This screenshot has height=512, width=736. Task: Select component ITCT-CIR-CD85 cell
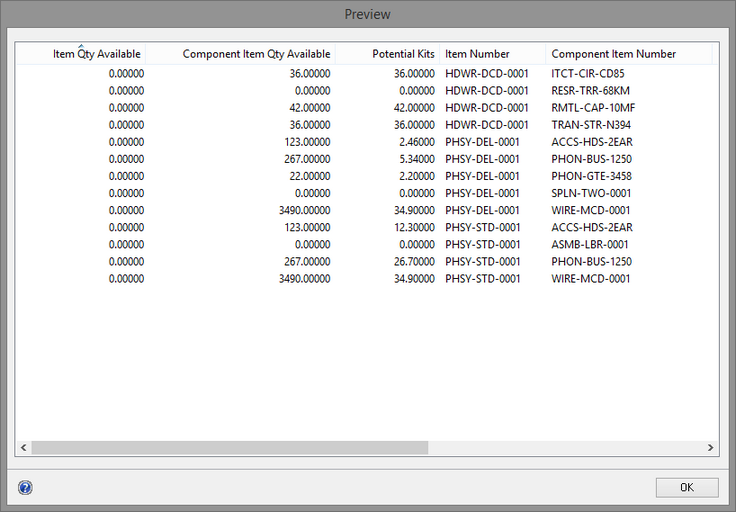coord(588,74)
